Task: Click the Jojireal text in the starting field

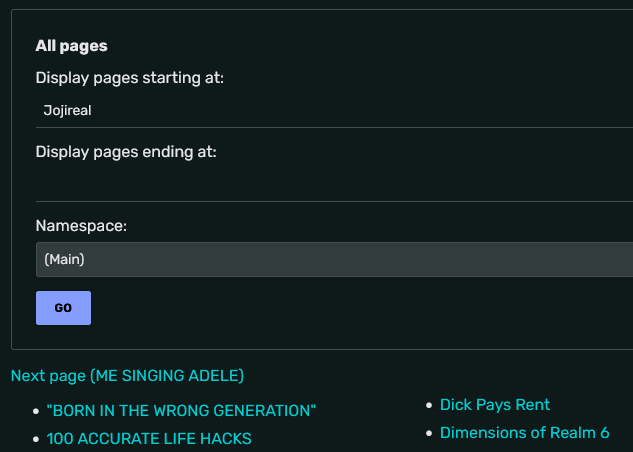Action: tap(68, 110)
